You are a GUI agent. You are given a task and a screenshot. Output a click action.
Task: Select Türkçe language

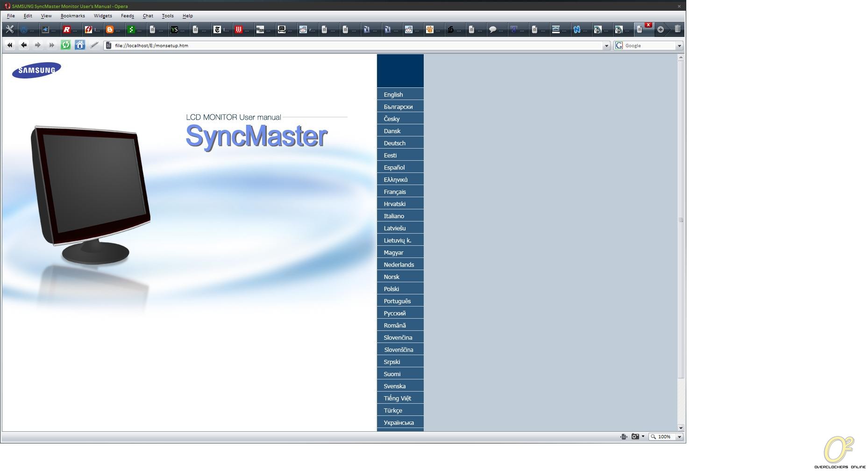coord(400,410)
